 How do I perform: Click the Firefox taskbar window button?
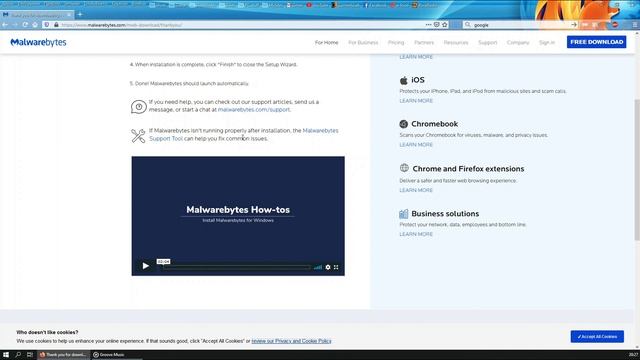pos(63,355)
